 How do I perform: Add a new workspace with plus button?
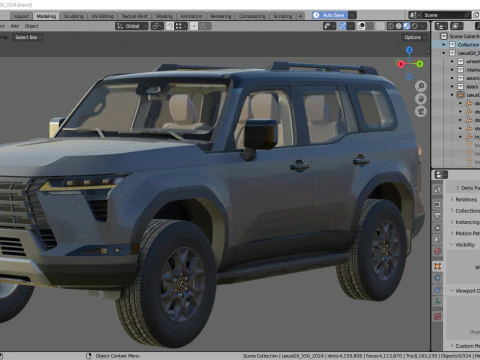pyautogui.click(x=300, y=16)
